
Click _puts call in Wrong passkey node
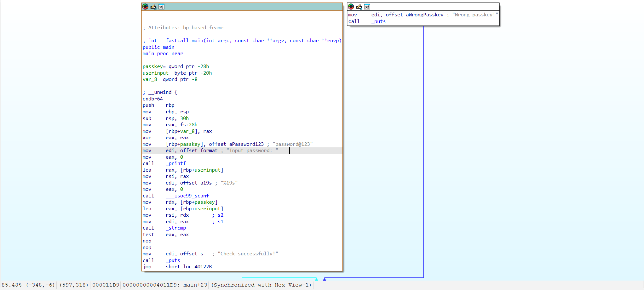point(378,21)
